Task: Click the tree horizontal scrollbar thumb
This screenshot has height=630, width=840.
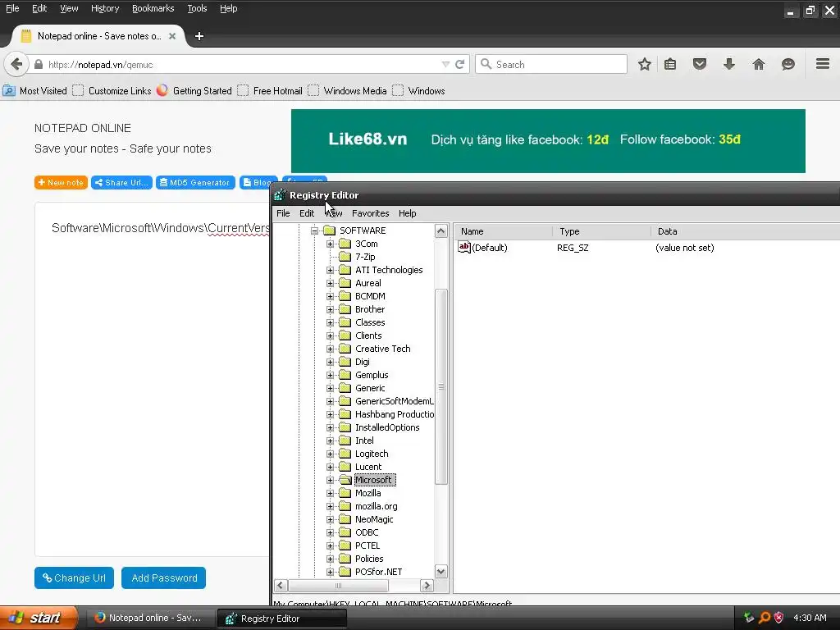Action: [x=338, y=586]
